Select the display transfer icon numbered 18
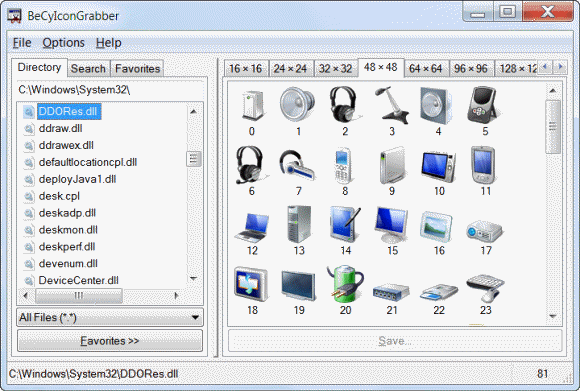Screen dimensions: 580x391 click(252, 284)
